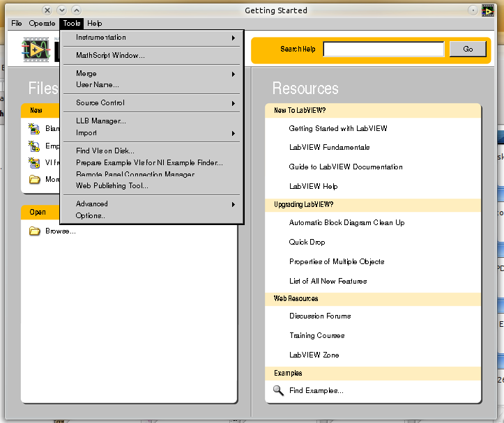Viewport: 504px width, 423px height.
Task: Click the LabVIEW run-arrow icon in title bar
Action: point(487,10)
